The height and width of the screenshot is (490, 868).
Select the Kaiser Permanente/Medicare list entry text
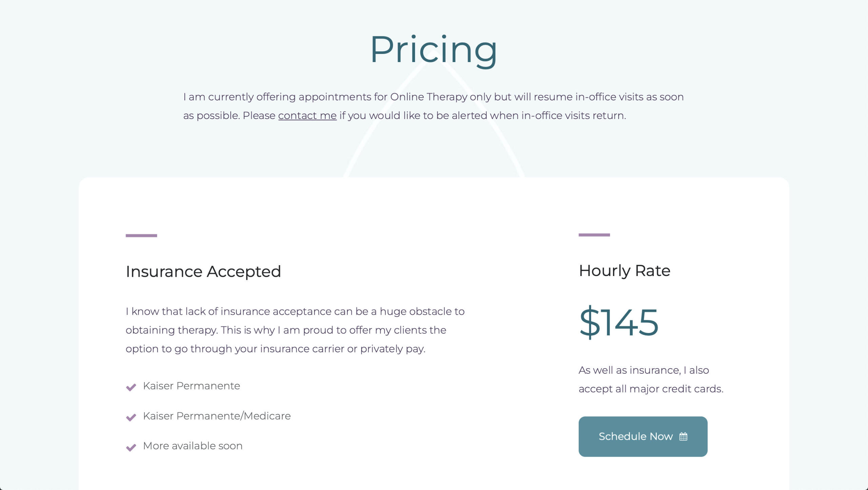217,416
